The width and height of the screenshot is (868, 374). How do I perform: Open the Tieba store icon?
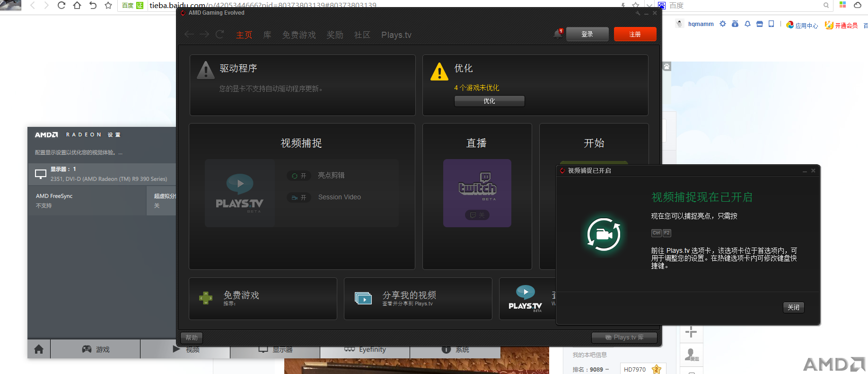(x=760, y=24)
